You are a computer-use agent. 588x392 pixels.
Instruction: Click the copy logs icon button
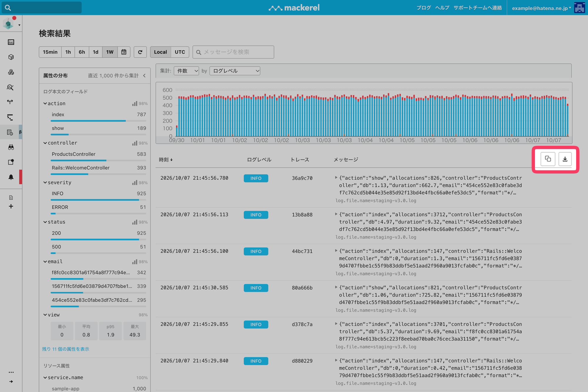coord(548,159)
